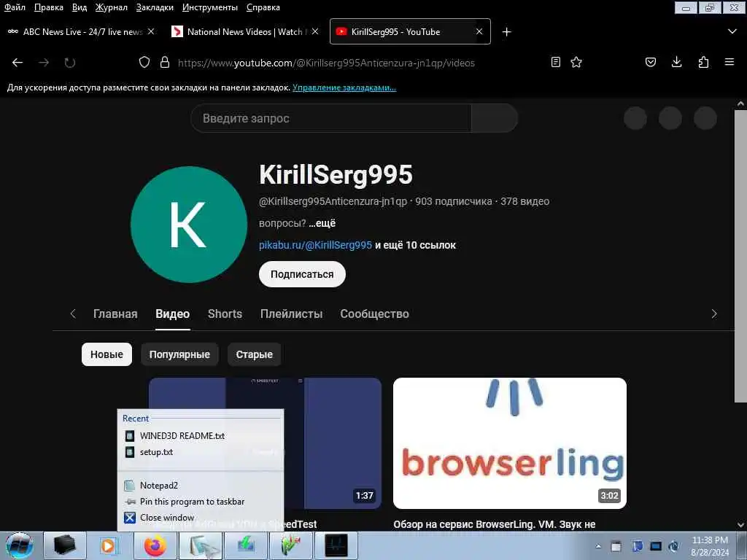
Task: Select the Новые sort chip
Action: pyautogui.click(x=107, y=354)
